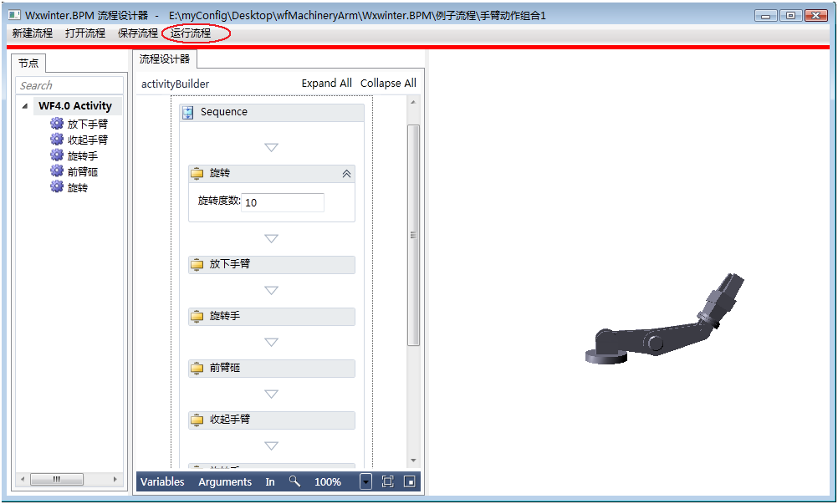The image size is (838, 504).
Task: Select the 流程设计器 tab
Action: click(x=165, y=59)
